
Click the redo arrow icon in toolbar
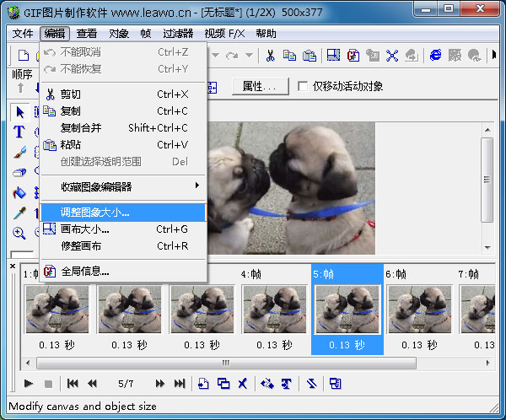232,56
